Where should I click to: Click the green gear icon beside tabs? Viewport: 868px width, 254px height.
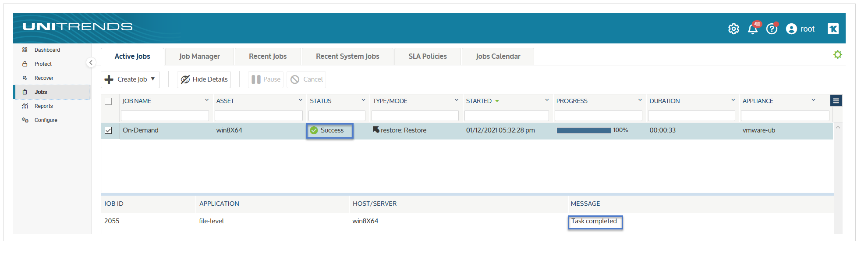click(x=838, y=55)
